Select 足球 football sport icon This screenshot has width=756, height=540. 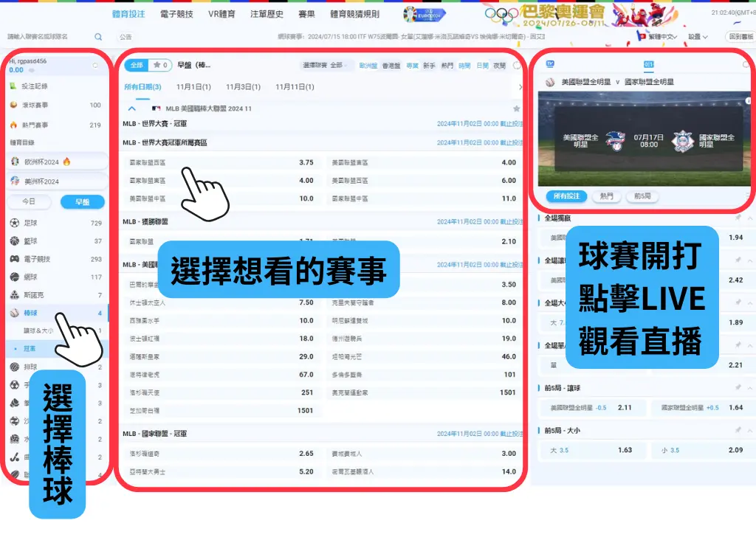click(15, 223)
